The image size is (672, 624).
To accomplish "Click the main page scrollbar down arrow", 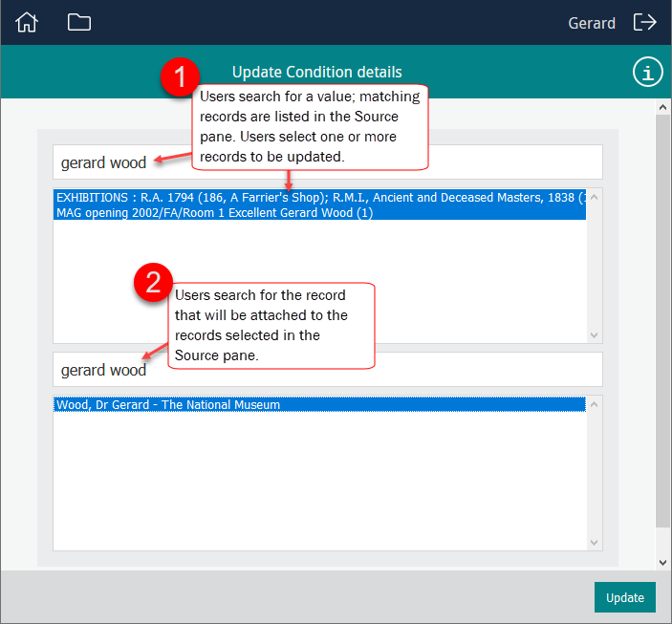I will (x=662, y=562).
